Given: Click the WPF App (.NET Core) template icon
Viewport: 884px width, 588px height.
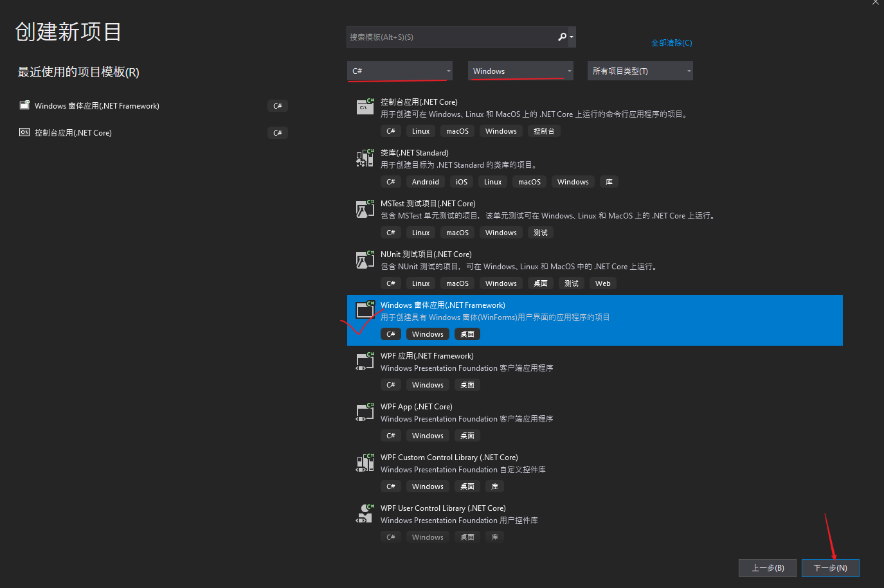Looking at the screenshot, I should [x=365, y=411].
